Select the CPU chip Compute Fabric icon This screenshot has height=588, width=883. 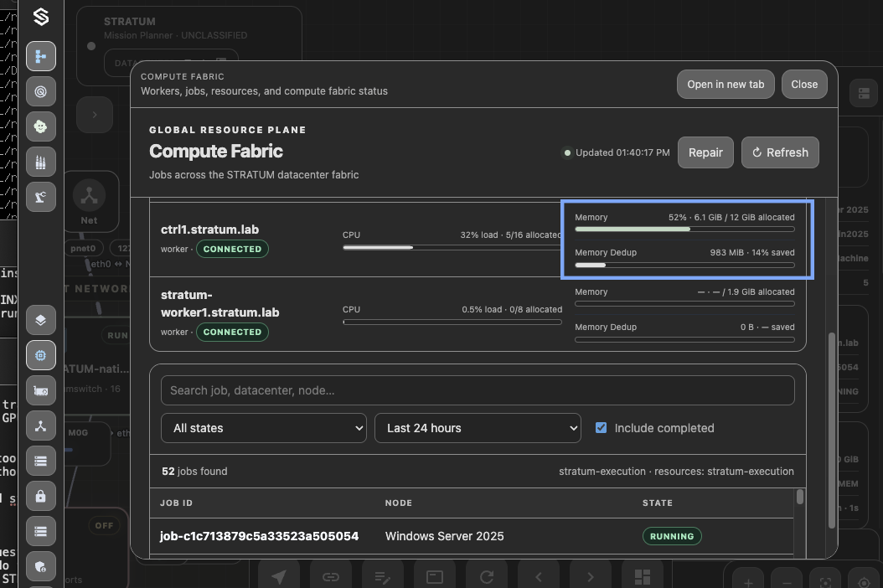(x=40, y=355)
